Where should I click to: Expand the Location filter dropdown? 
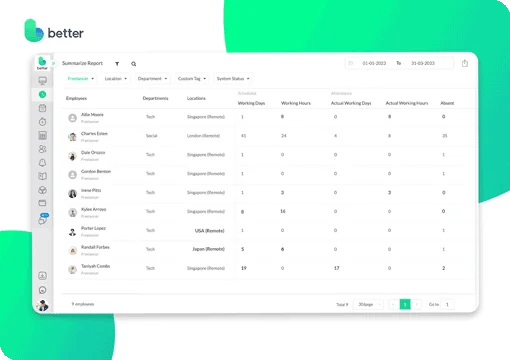pyautogui.click(x=116, y=79)
